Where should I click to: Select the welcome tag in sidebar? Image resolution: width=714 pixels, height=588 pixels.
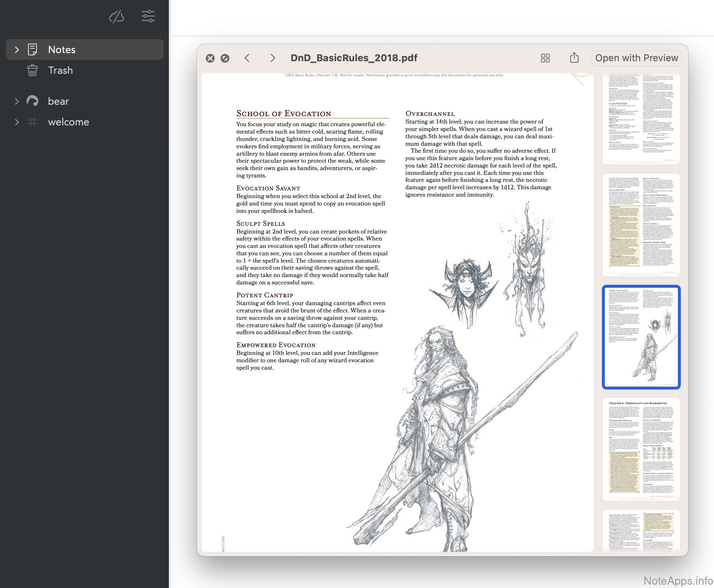click(x=69, y=122)
